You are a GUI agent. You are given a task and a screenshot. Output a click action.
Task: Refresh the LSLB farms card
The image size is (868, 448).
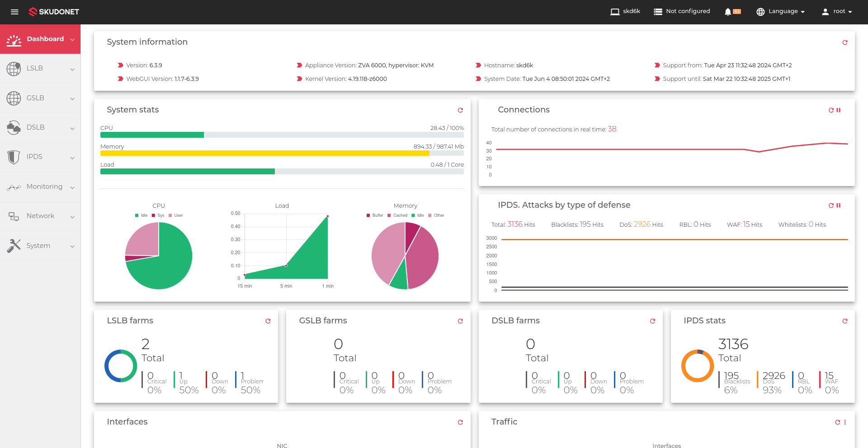(x=268, y=321)
